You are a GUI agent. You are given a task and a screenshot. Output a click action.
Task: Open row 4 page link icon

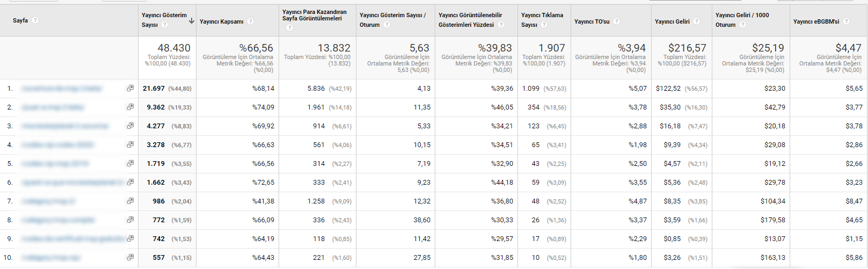click(x=130, y=144)
